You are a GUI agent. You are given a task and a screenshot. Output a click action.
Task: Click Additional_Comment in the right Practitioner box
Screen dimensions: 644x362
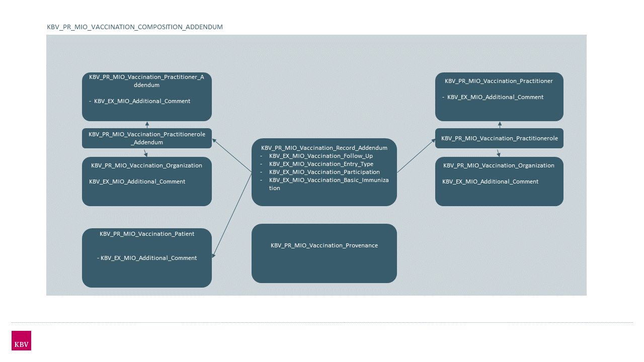coord(495,97)
